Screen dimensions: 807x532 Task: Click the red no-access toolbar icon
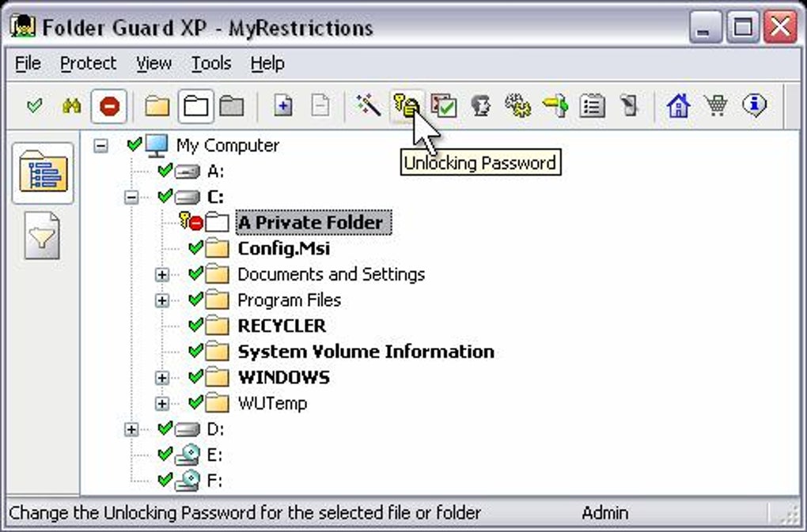coord(109,107)
